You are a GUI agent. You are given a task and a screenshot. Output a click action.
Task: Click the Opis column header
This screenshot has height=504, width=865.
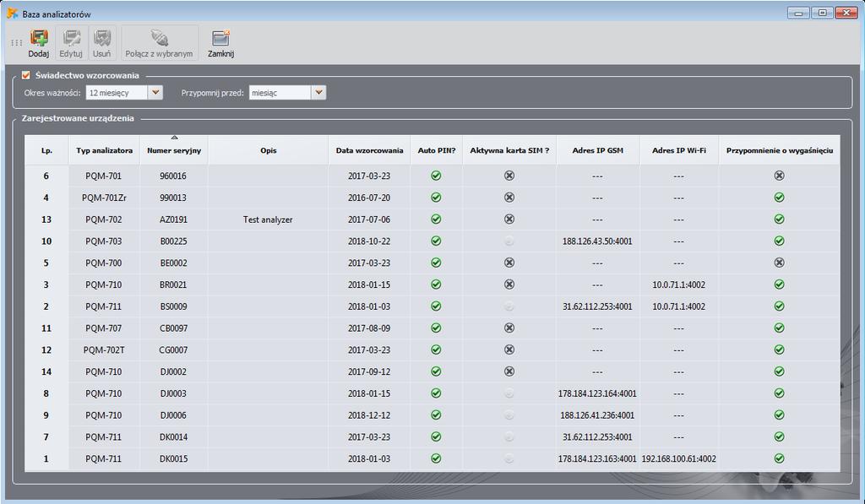pyautogui.click(x=268, y=150)
